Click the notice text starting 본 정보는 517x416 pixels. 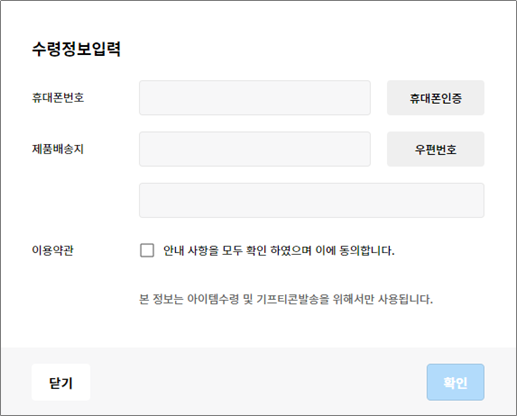click(x=286, y=299)
